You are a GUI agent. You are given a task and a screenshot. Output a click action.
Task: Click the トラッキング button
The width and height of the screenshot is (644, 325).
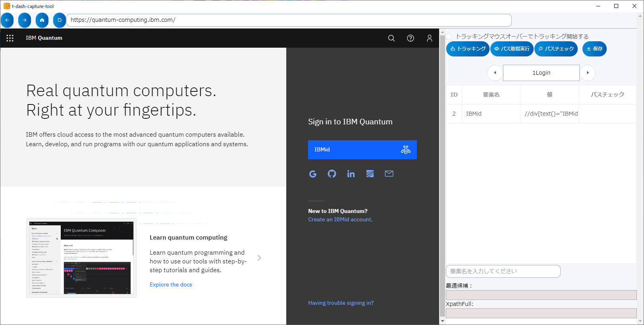[468, 49]
